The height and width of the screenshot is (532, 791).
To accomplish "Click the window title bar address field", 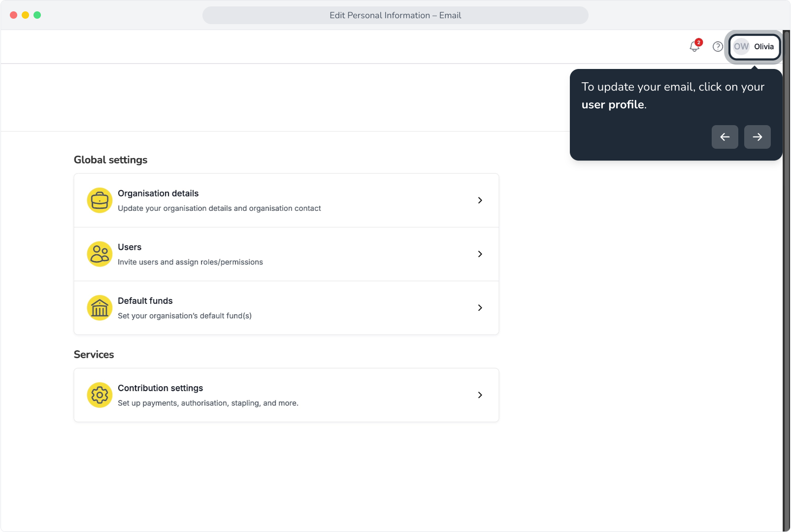I will pos(395,15).
